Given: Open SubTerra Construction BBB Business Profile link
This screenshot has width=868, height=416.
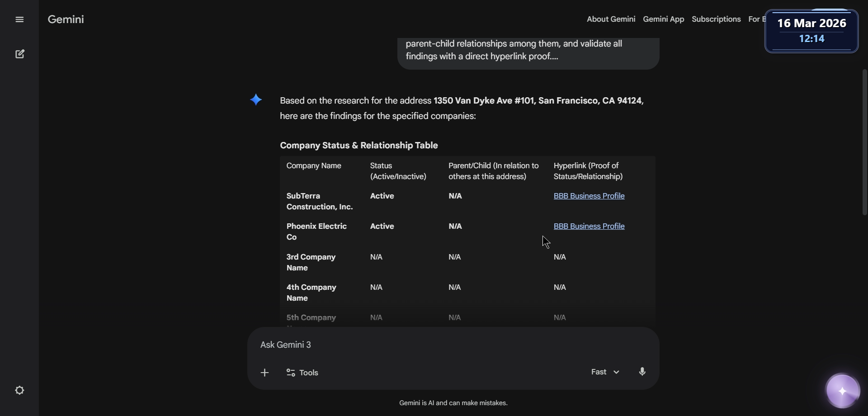Looking at the screenshot, I should click(x=589, y=196).
